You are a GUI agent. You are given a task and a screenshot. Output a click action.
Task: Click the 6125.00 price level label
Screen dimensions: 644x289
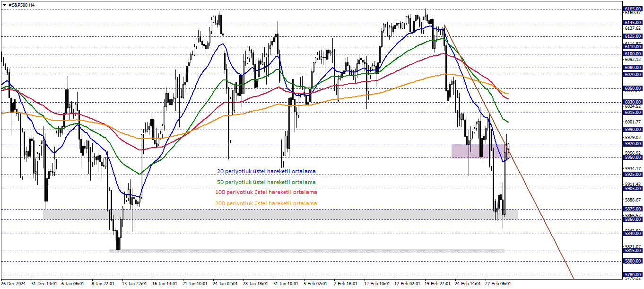coord(633,36)
